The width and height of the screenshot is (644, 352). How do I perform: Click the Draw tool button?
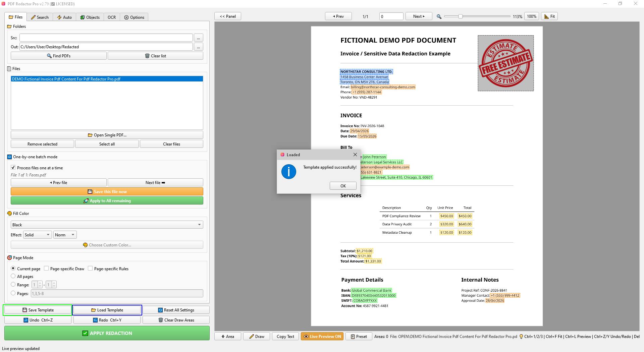257,337
